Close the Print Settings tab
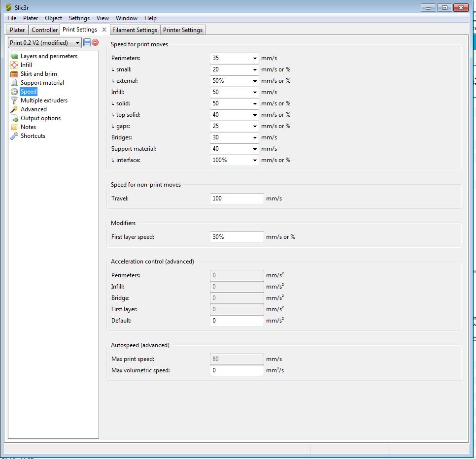This screenshot has height=459, width=476. (104, 30)
